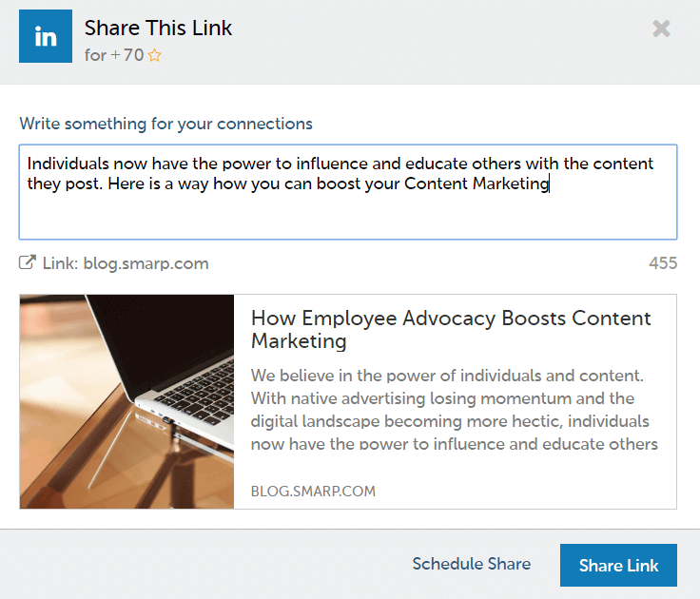Viewport: 700px width, 599px height.
Task: Click the external link icon
Action: 28,262
